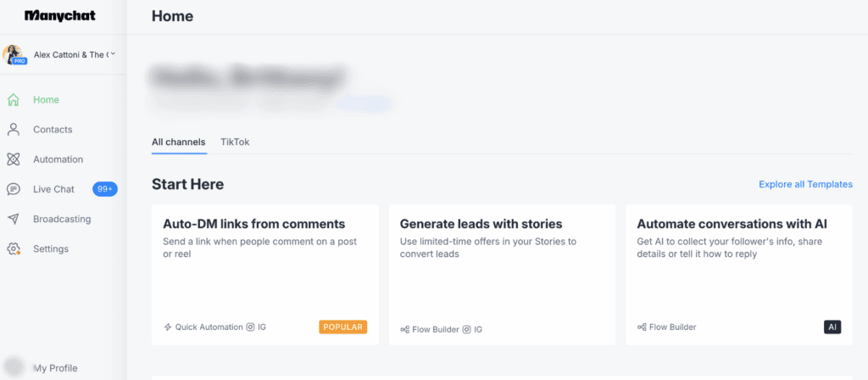The width and height of the screenshot is (868, 380).
Task: Open the Settings section
Action: [x=51, y=249]
